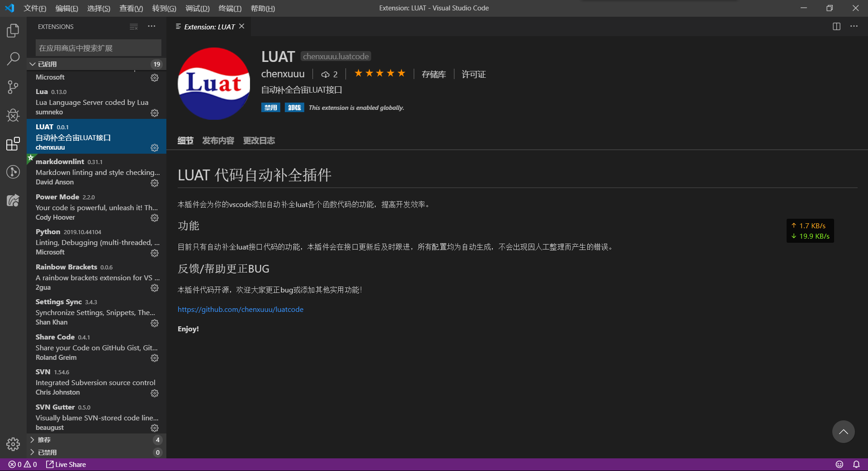Screen dimensions: 868x471
Task: Select the Python extension in list
Action: 96,241
